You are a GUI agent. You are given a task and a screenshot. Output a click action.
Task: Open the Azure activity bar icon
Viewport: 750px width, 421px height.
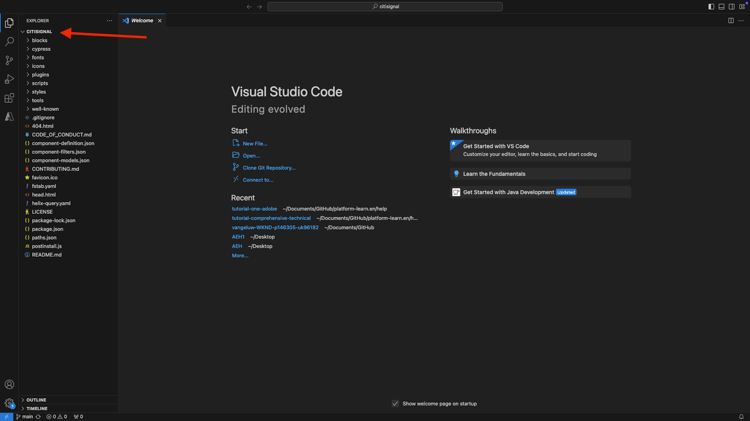point(9,117)
